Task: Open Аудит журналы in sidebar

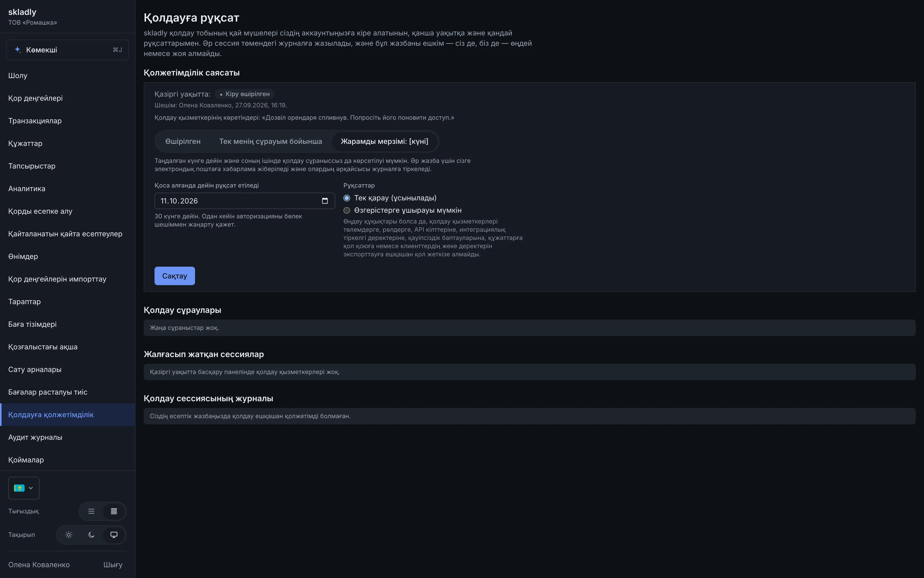Action: pyautogui.click(x=68, y=437)
